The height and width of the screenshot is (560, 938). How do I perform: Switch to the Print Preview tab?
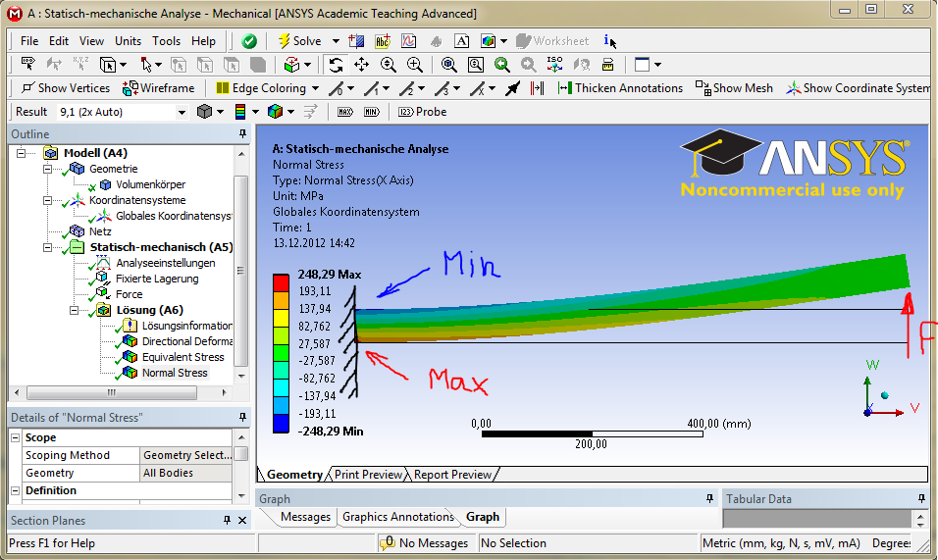click(368, 475)
